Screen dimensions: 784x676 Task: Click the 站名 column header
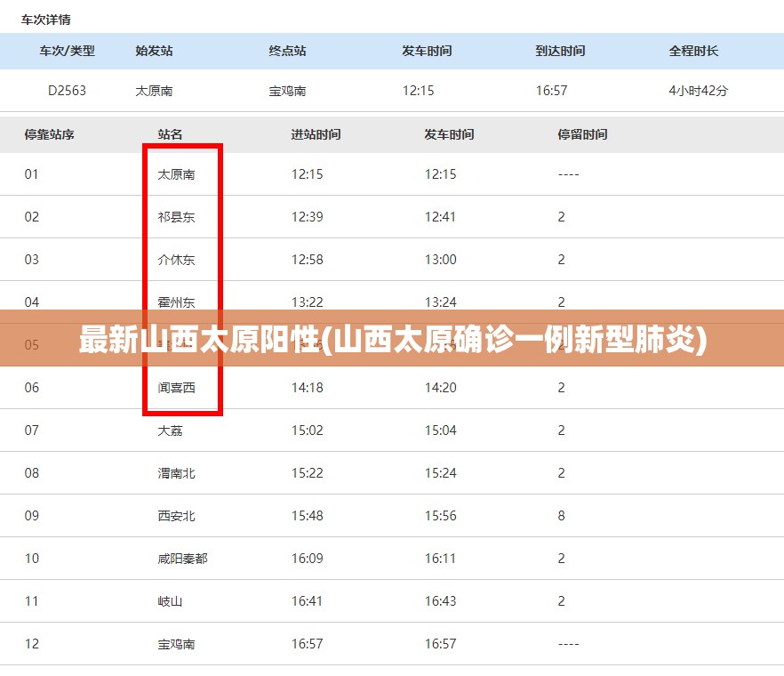tap(170, 134)
